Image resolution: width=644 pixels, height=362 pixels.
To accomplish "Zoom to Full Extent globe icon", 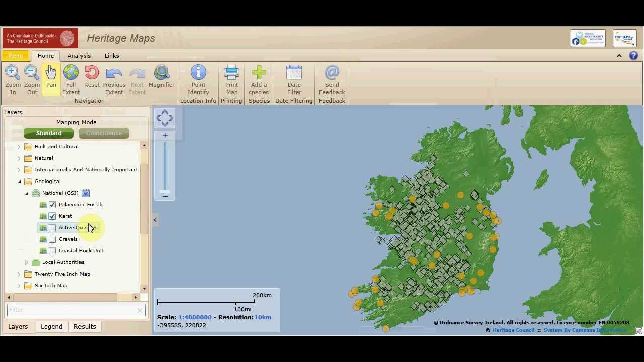I will [71, 79].
